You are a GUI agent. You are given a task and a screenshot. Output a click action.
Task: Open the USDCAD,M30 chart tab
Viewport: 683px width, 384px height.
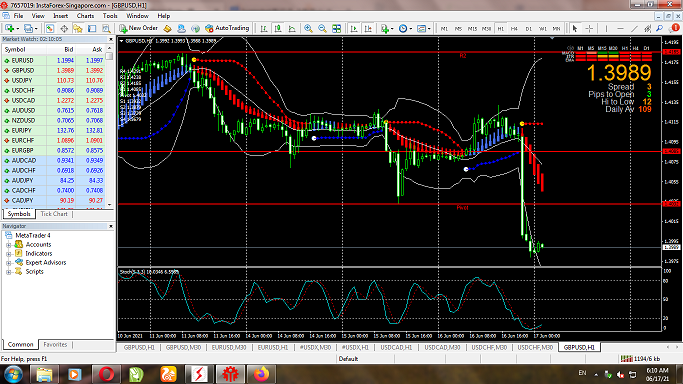pos(443,347)
